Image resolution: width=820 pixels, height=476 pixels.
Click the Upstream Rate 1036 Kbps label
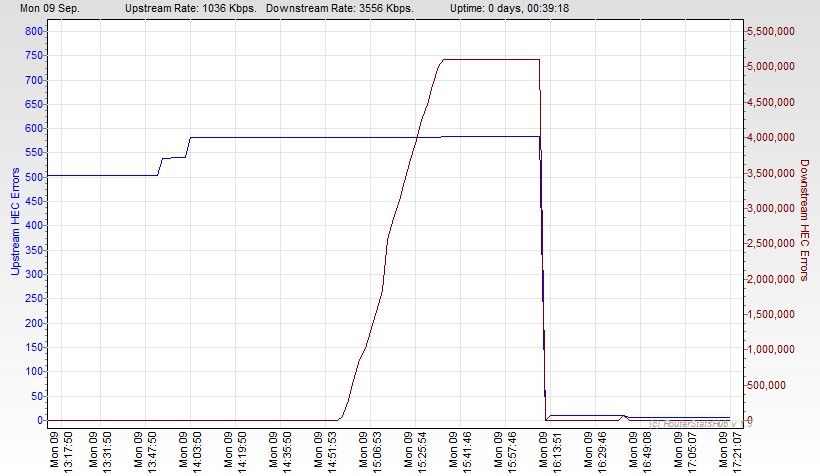190,8
